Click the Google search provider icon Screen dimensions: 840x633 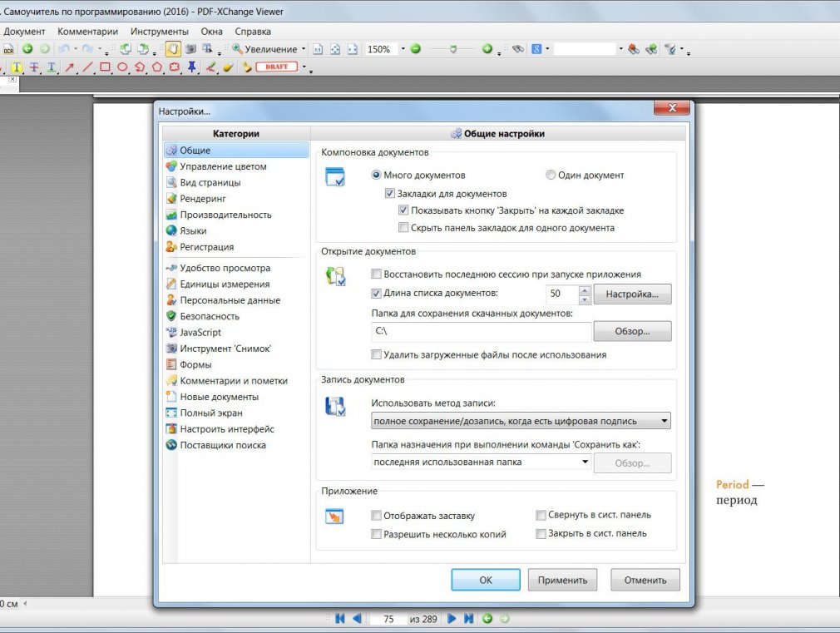pyautogui.click(x=536, y=49)
